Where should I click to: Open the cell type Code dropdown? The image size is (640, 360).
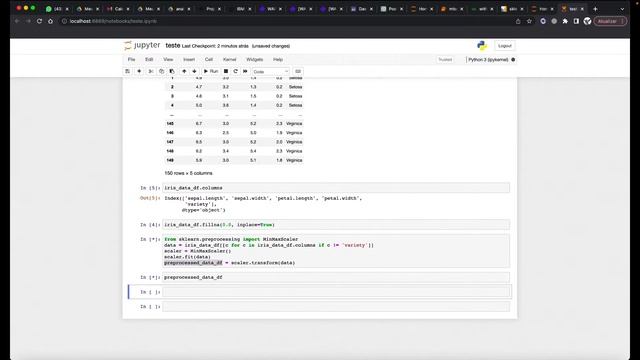(271, 72)
